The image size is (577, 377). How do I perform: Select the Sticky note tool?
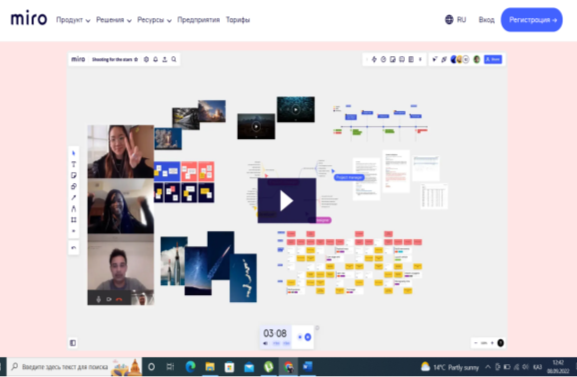click(x=74, y=175)
